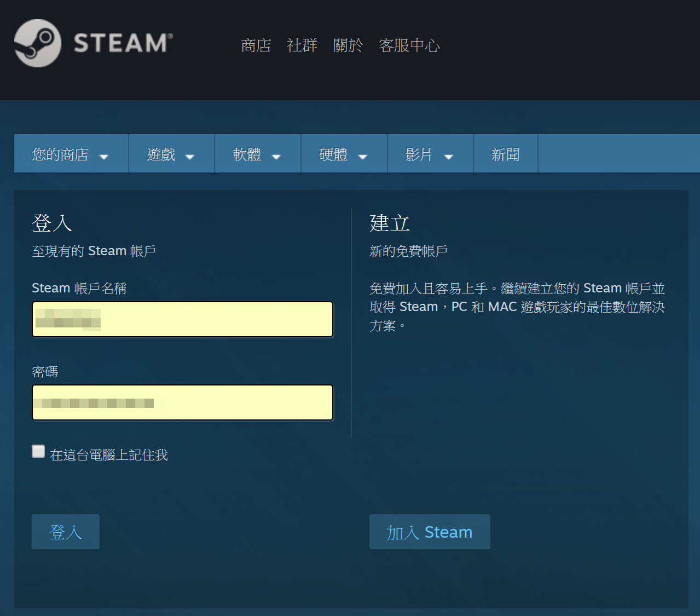Select the 新聞 (News) tab
The height and width of the screenshot is (616, 700).
click(505, 155)
